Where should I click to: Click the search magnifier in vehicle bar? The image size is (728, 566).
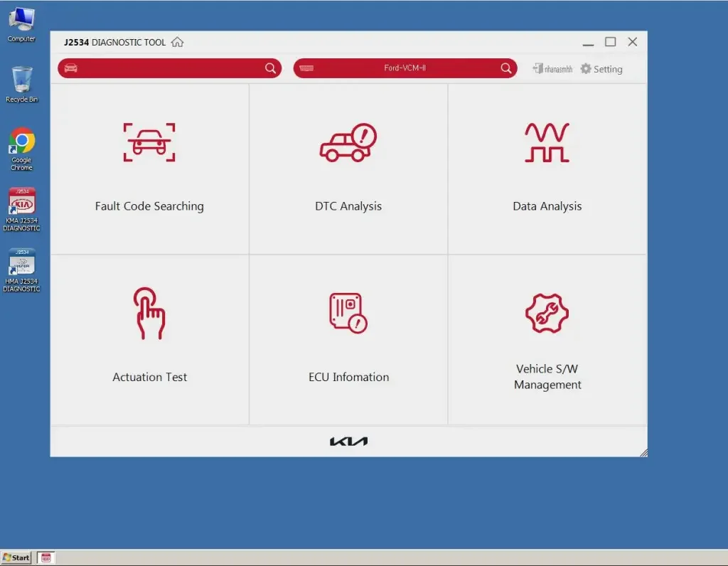pyautogui.click(x=270, y=68)
